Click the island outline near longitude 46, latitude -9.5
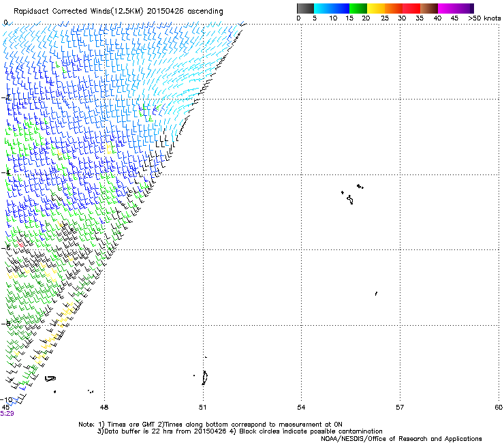The width and height of the screenshot is (504, 443). (x=50, y=379)
